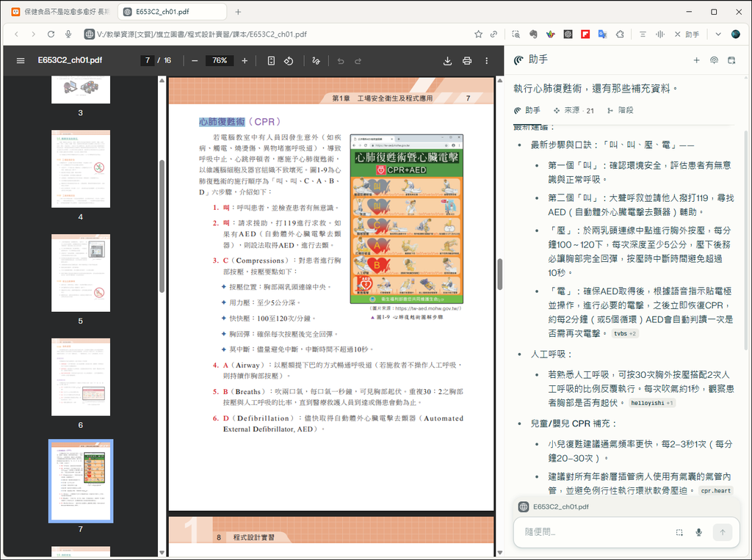
Task: Select the 助手 answer tab
Action: point(527,110)
